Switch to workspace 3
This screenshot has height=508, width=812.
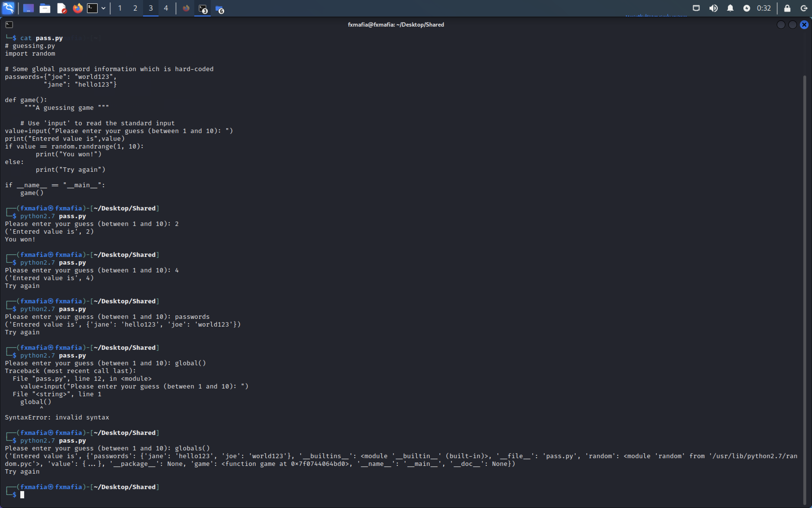click(151, 8)
